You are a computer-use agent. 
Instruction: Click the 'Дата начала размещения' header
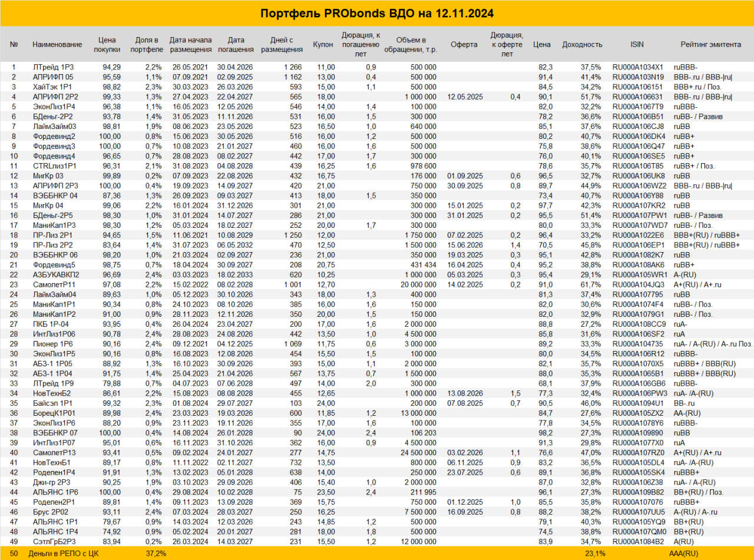[x=191, y=45]
